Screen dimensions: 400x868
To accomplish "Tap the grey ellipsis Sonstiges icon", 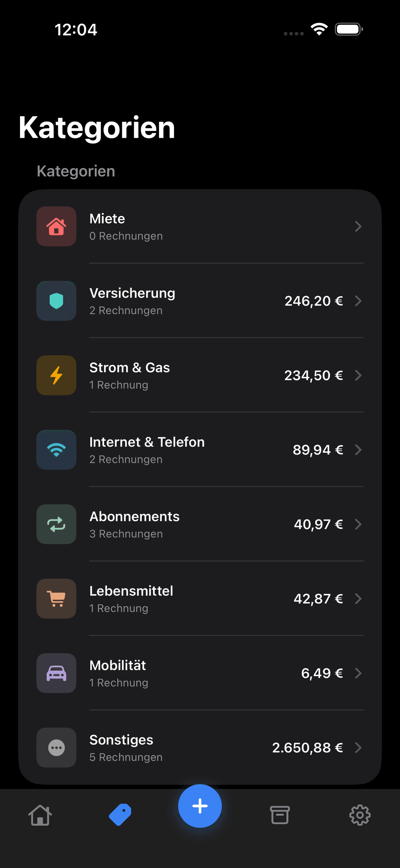I will [x=56, y=748].
